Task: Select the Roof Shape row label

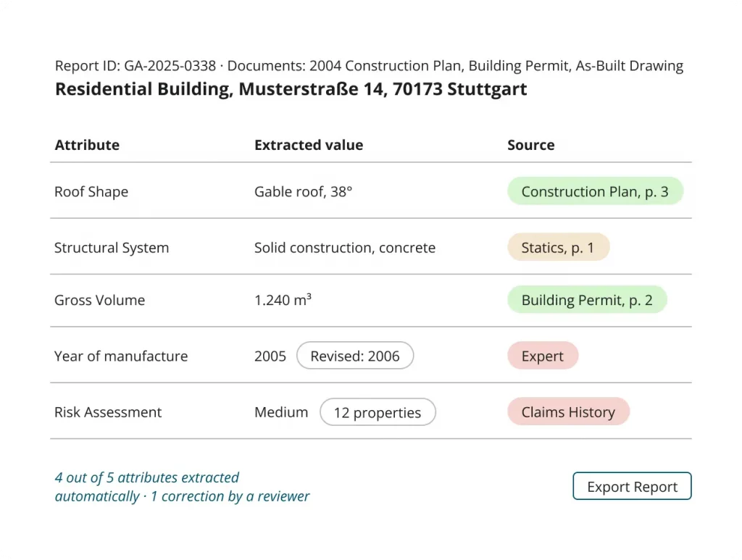Action: tap(91, 191)
